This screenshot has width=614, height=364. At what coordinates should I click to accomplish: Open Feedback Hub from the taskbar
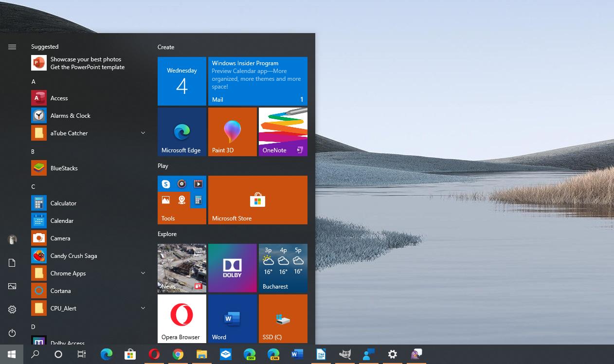point(369,354)
